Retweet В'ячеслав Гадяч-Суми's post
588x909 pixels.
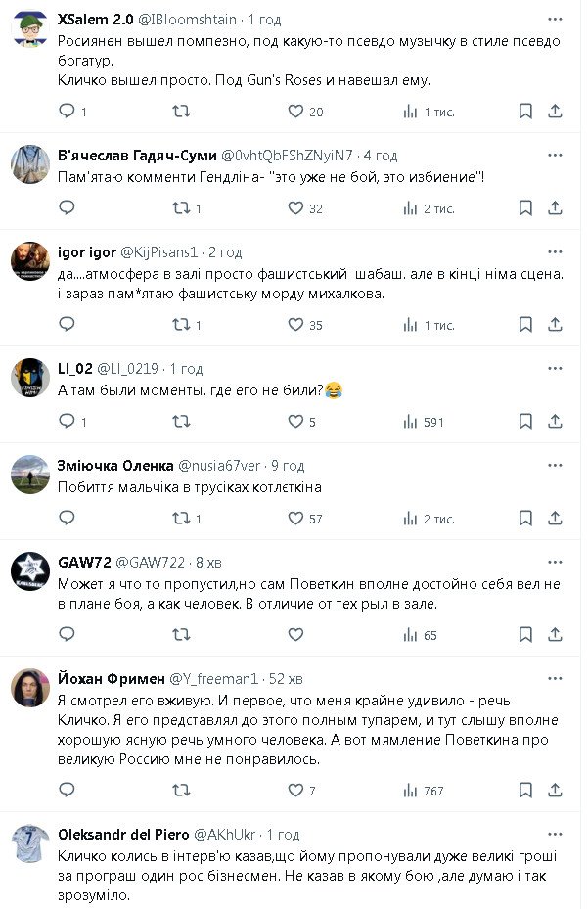pos(181,208)
